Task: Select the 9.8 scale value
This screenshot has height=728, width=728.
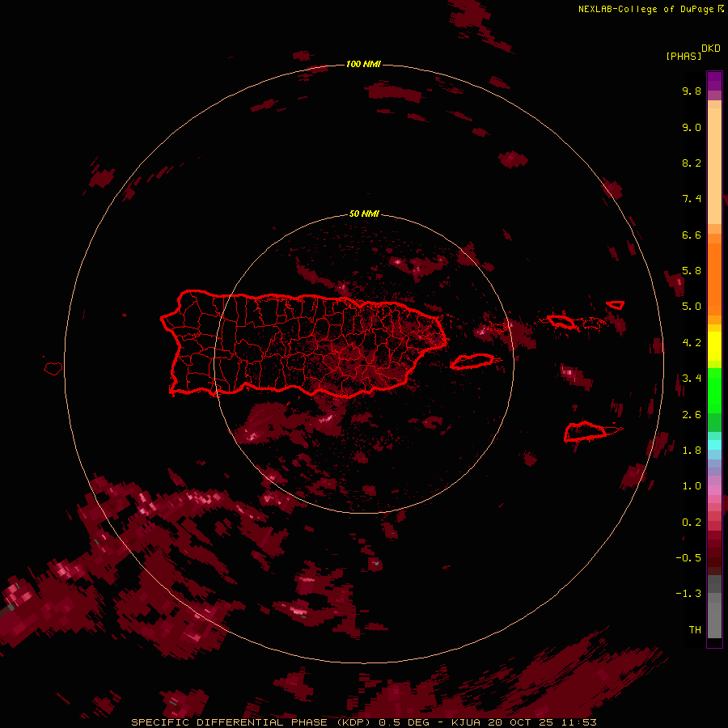Action: pyautogui.click(x=692, y=91)
